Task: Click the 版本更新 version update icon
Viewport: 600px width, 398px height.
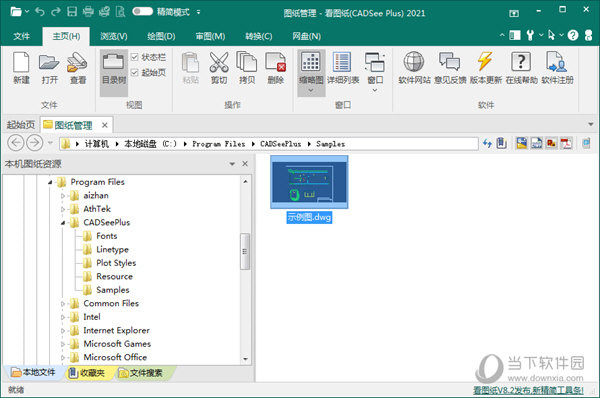Action: [486, 68]
